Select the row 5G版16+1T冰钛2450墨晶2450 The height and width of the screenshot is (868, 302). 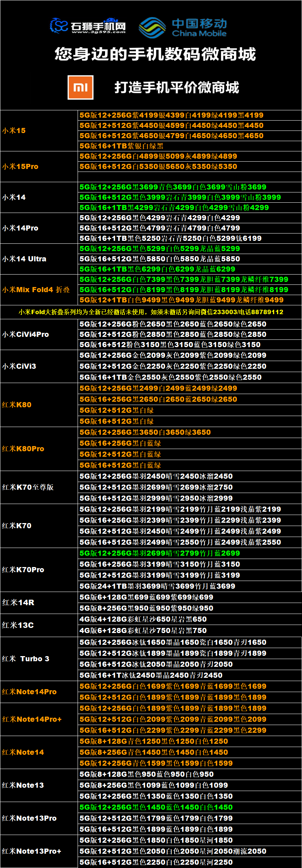(190, 675)
